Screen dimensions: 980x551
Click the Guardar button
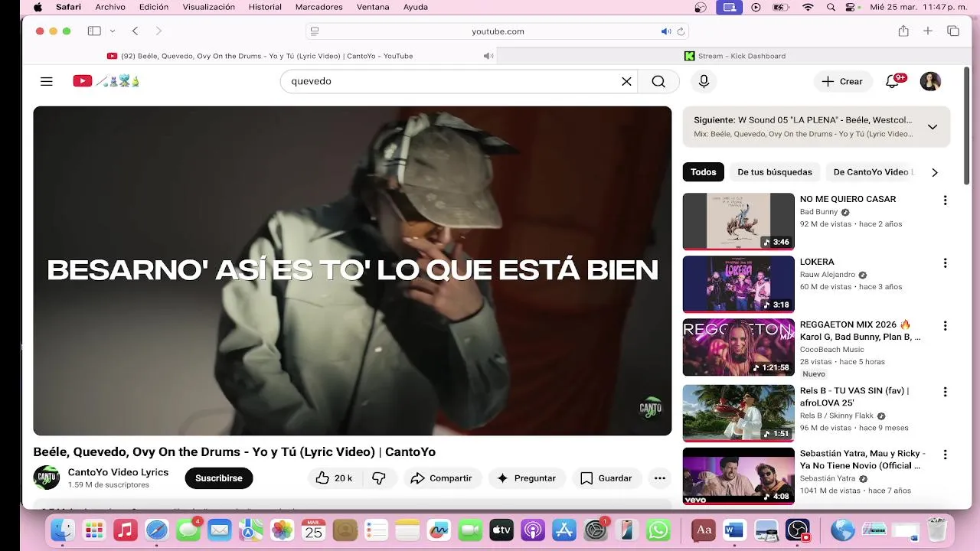point(606,478)
